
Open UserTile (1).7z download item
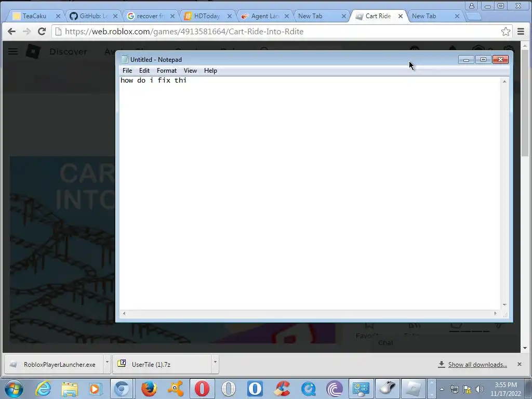click(163, 364)
